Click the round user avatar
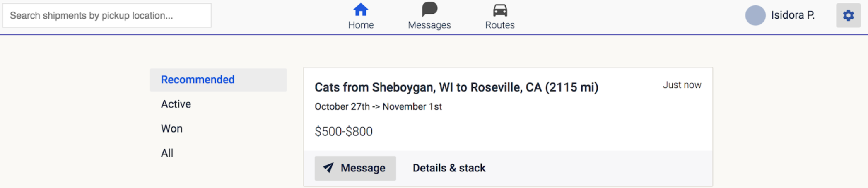868x188 pixels. (755, 15)
